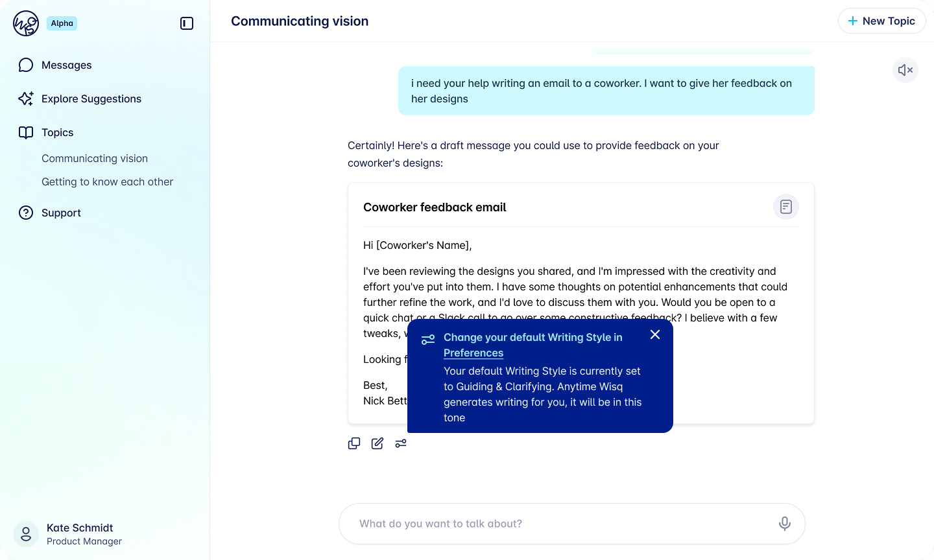This screenshot has height=560, width=934.
Task: Open Explore Suggestions
Action: click(91, 99)
